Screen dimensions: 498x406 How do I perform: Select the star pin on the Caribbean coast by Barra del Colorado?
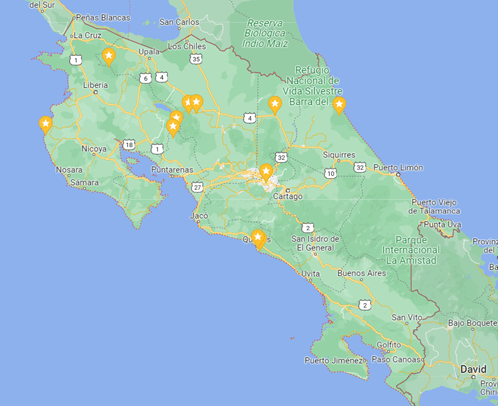339,106
